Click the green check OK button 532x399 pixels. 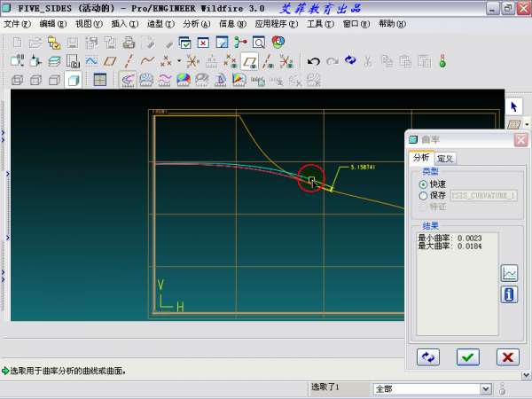(x=468, y=357)
